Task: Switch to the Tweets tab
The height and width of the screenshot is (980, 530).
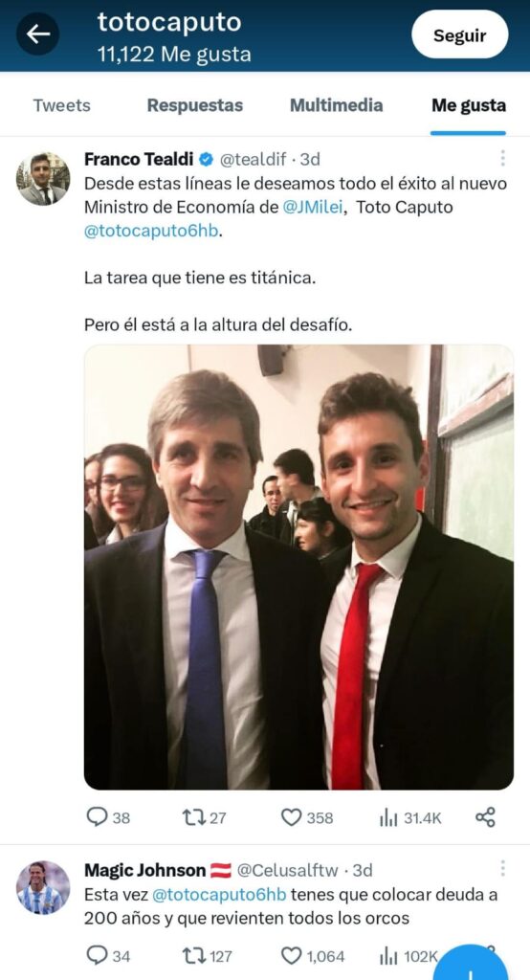Action: 61,105
